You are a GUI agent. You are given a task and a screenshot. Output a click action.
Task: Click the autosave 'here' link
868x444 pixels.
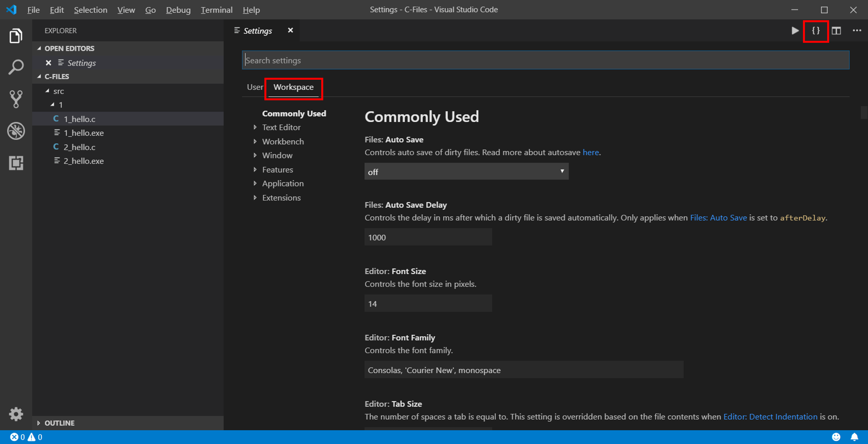click(590, 152)
